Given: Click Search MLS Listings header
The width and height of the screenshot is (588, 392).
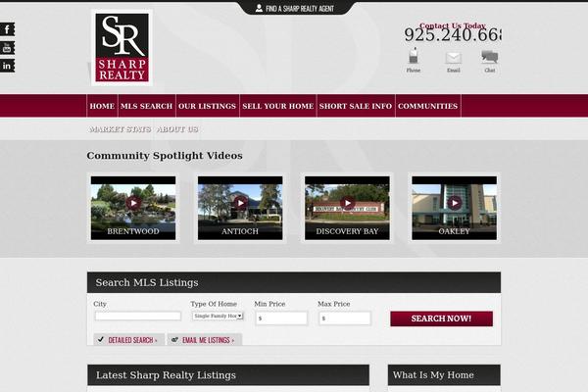Looking at the screenshot, I should pyautogui.click(x=294, y=282).
